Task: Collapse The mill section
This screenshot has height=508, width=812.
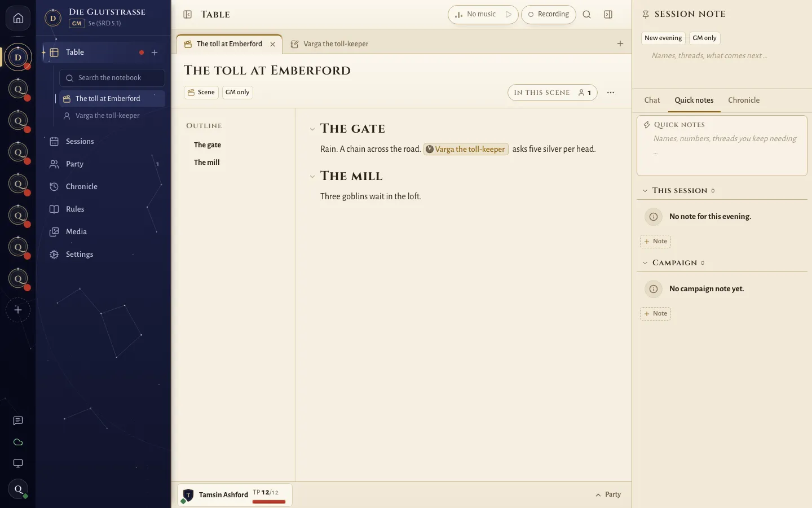Action: coord(312,177)
